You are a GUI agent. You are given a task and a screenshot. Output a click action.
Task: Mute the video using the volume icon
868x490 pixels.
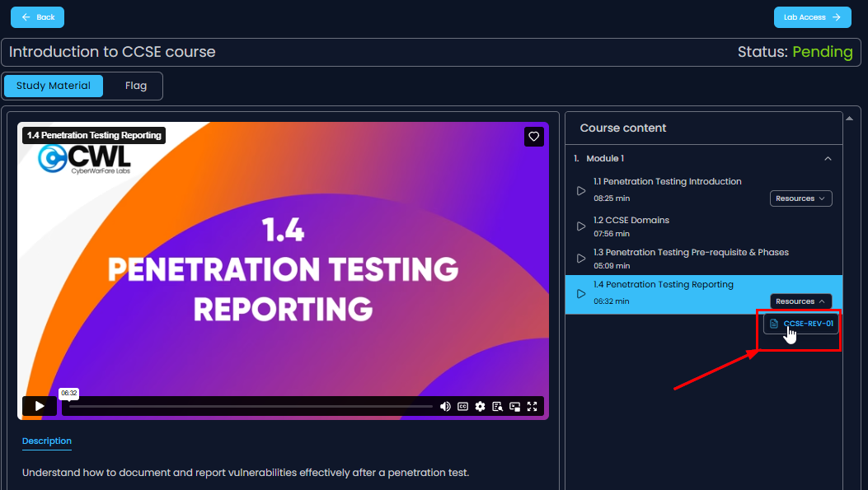coord(445,407)
